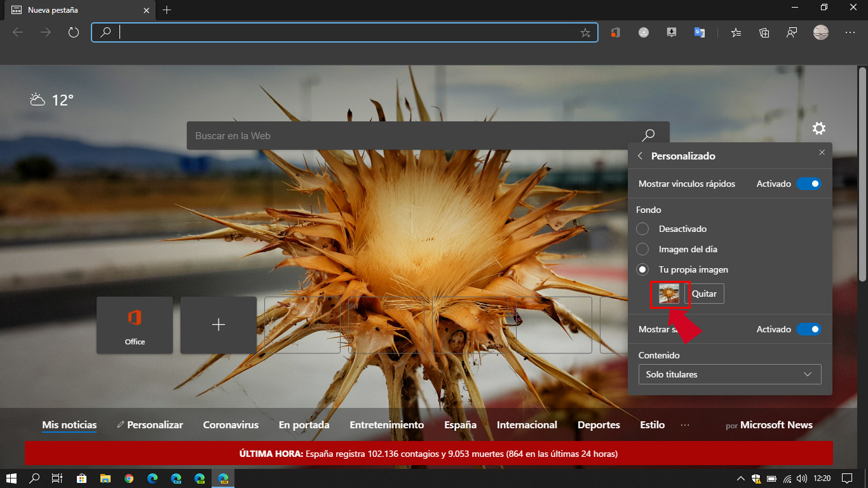Open the Office quick link tile

pos(134,325)
